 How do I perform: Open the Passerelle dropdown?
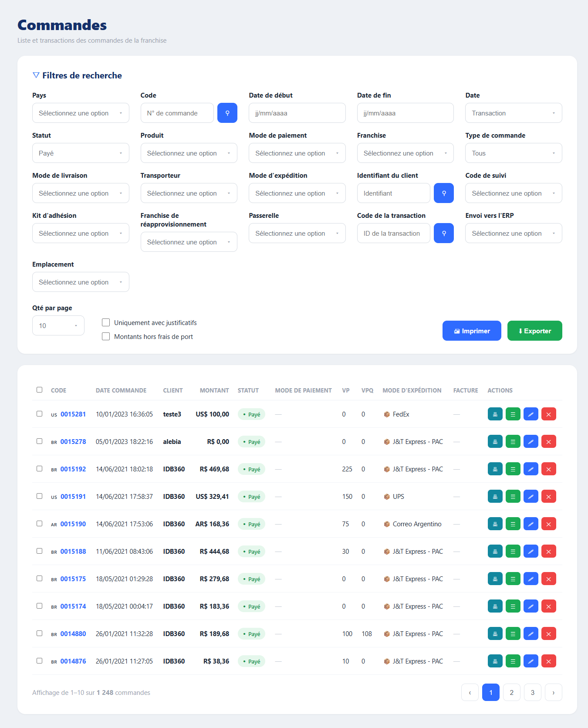click(297, 233)
